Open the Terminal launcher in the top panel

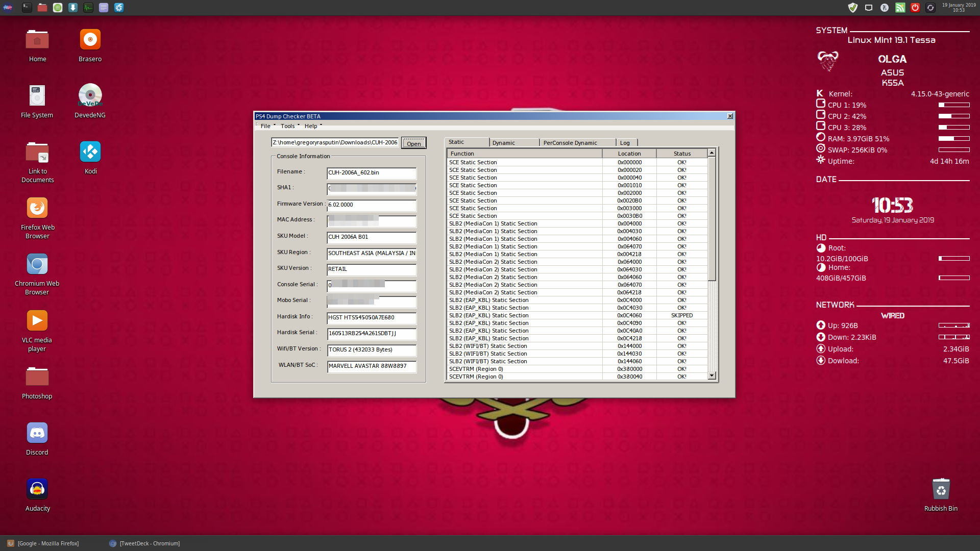click(x=27, y=8)
